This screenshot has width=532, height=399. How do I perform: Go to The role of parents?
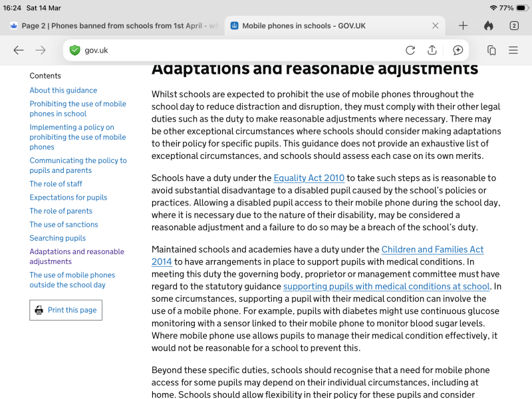[61, 211]
